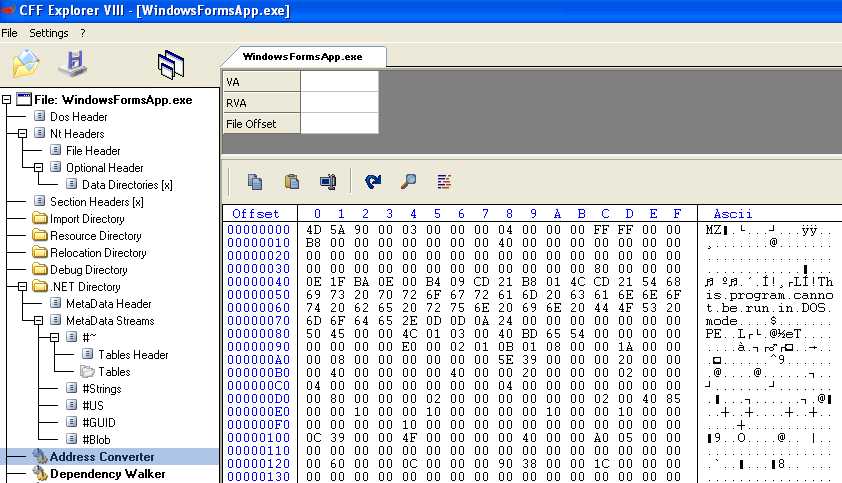Select the #Blob stream
The width and height of the screenshot is (842, 483).
point(96,440)
